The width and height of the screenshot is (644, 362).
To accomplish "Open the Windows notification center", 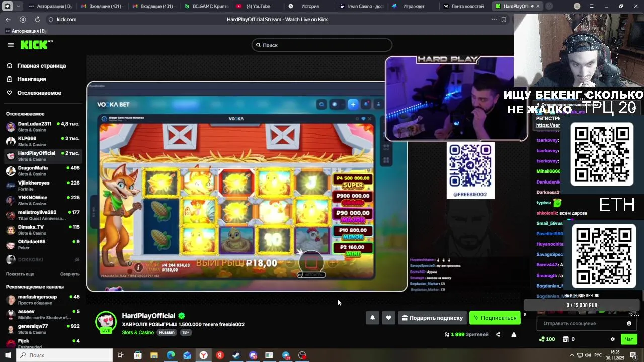I will pyautogui.click(x=633, y=355).
